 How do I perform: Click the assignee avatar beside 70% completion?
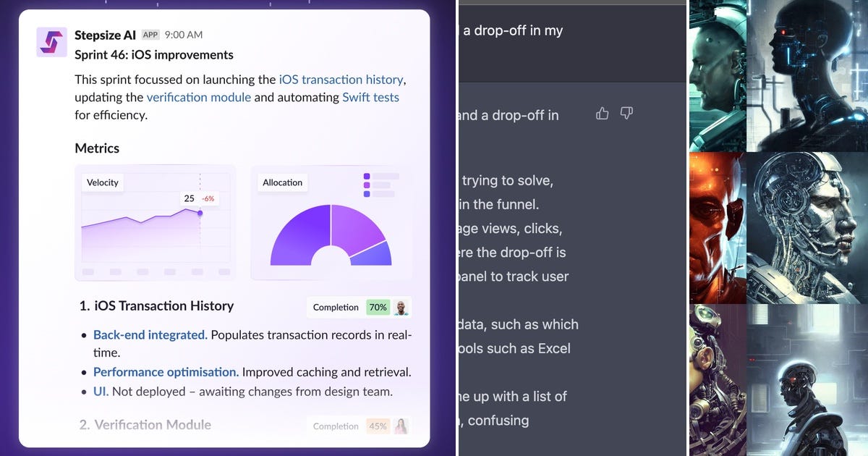401,307
